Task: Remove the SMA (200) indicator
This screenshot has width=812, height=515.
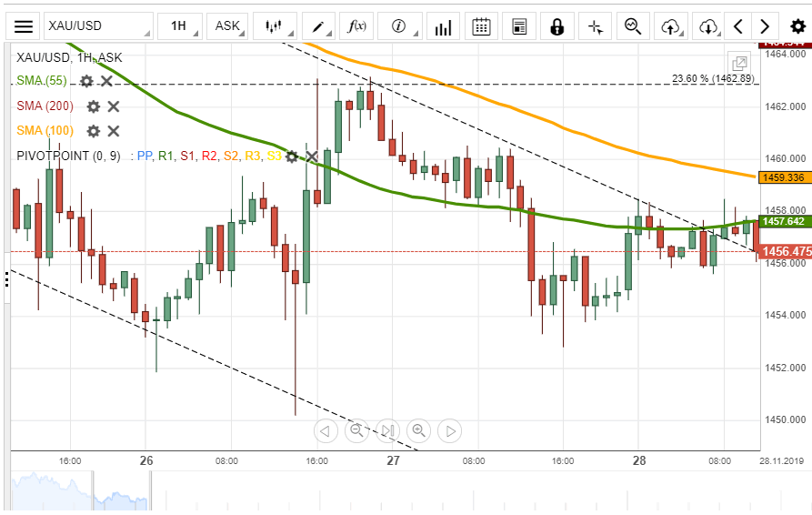Action: point(114,106)
